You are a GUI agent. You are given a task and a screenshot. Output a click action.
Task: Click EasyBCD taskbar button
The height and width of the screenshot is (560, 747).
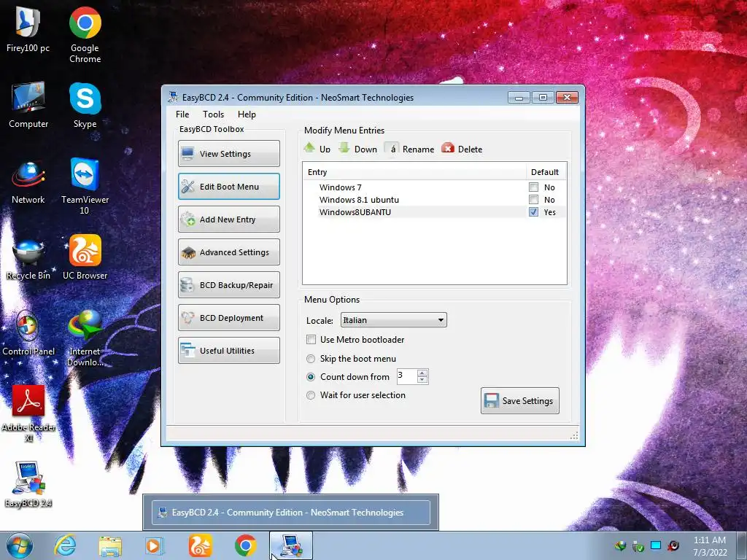[291, 545]
